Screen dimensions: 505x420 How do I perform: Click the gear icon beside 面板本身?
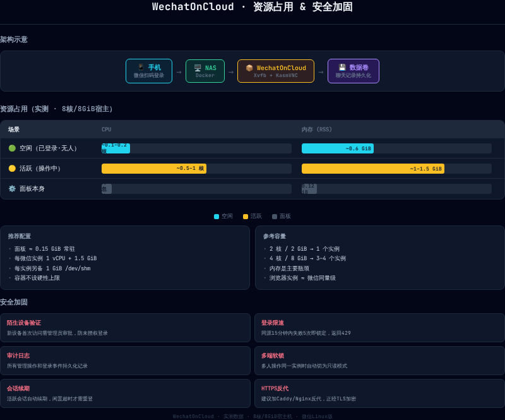12,189
